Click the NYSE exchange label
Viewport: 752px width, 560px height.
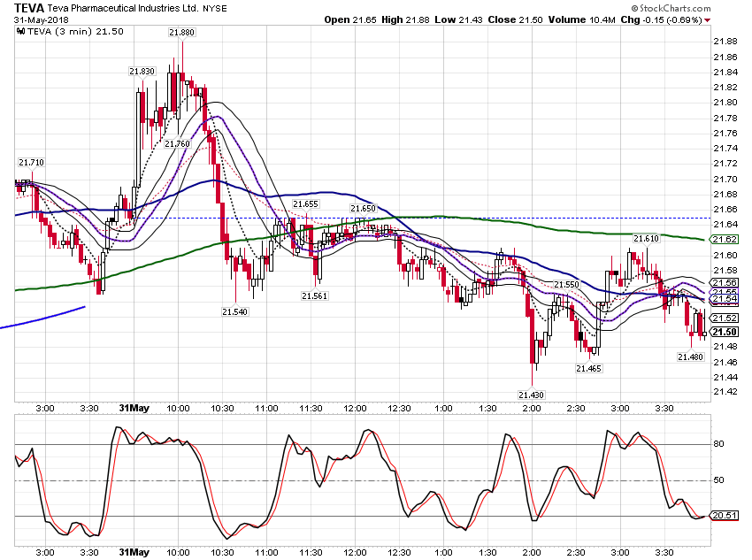(215, 9)
